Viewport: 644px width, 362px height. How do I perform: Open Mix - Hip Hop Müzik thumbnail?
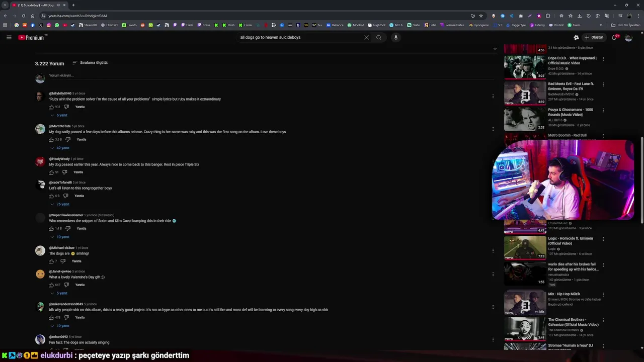(x=525, y=303)
